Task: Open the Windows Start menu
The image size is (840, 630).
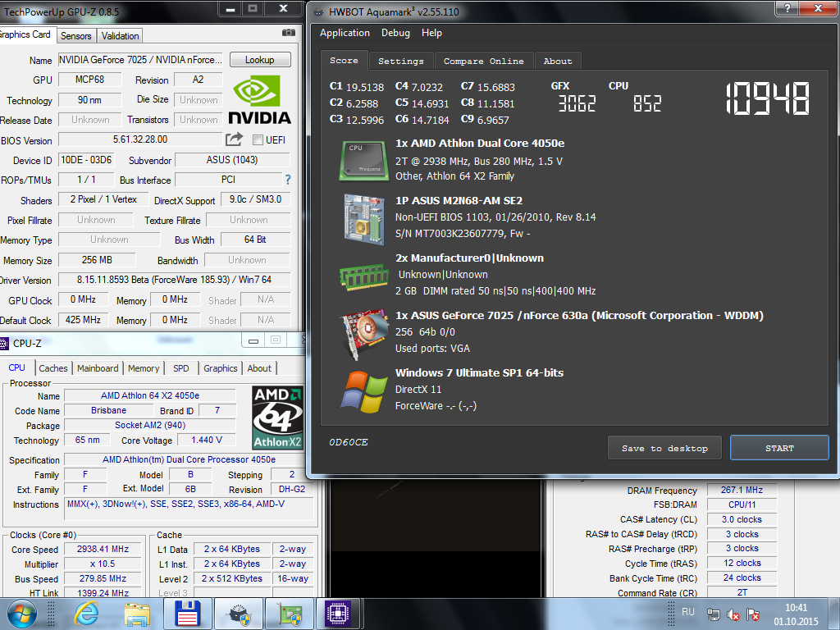Action: coord(22,614)
